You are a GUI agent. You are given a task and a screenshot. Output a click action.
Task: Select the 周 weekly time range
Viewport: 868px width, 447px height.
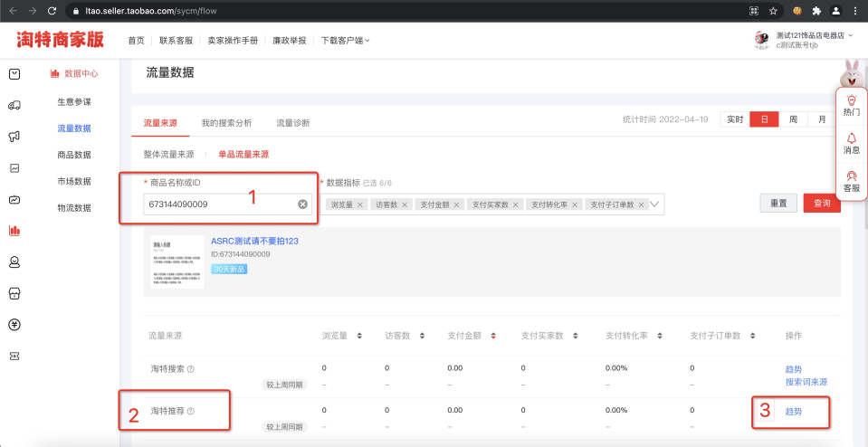click(793, 119)
